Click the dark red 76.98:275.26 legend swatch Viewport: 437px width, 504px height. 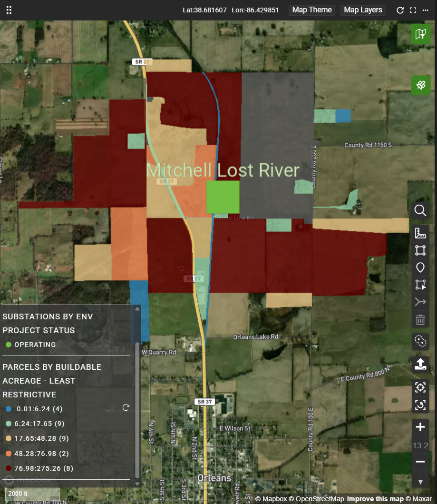tap(9, 468)
